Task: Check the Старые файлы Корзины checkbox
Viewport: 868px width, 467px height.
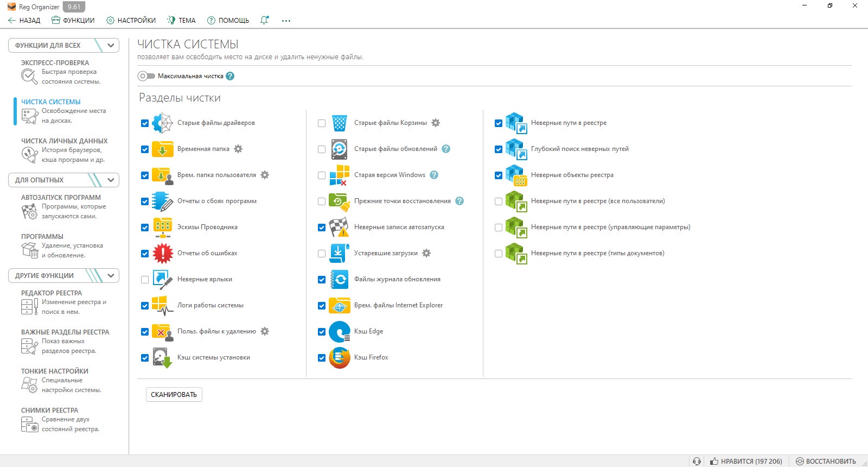Action: coord(322,123)
